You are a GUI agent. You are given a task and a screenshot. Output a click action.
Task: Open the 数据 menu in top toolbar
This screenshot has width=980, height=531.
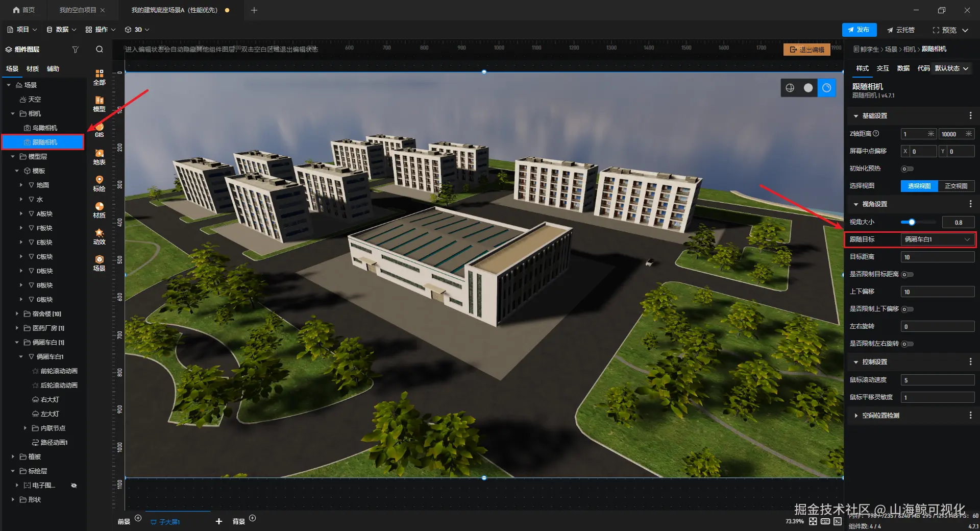(x=61, y=30)
